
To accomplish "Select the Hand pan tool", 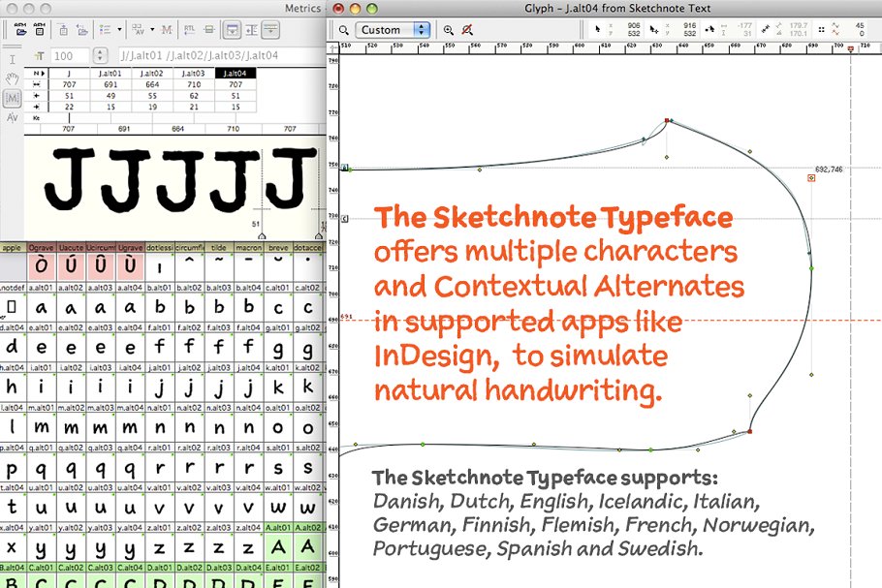I will click(12, 78).
